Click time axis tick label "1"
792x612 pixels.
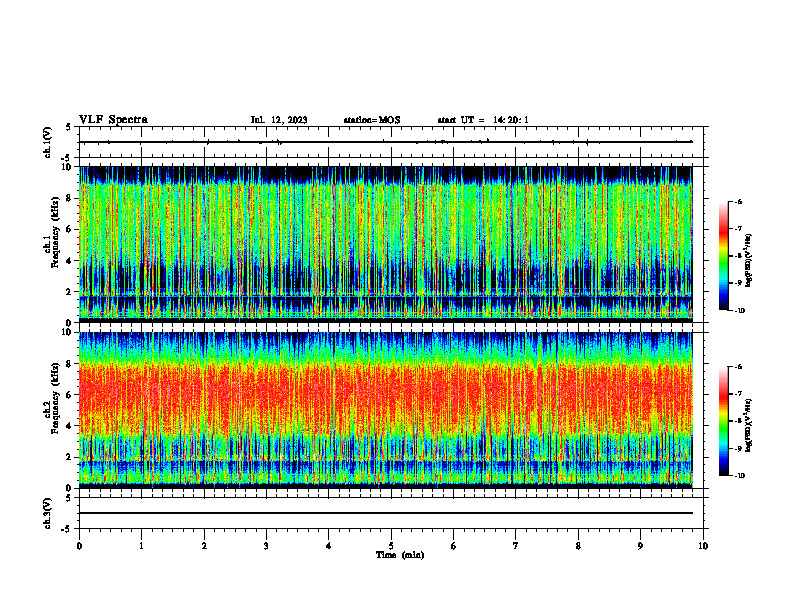141,546
